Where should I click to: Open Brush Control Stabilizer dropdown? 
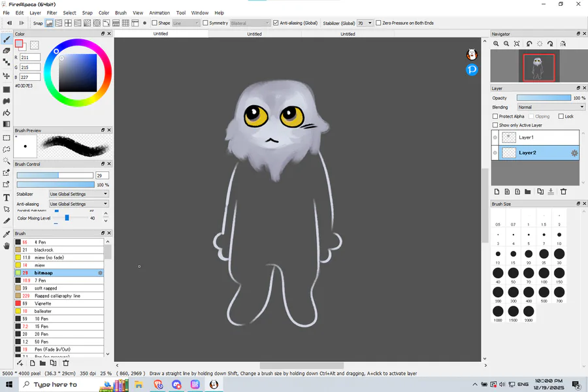pos(79,194)
